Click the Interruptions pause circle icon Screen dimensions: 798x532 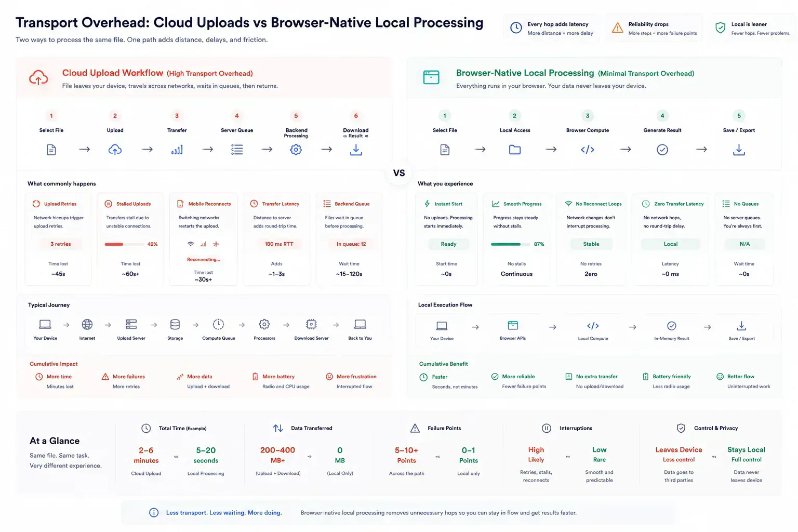[547, 429]
